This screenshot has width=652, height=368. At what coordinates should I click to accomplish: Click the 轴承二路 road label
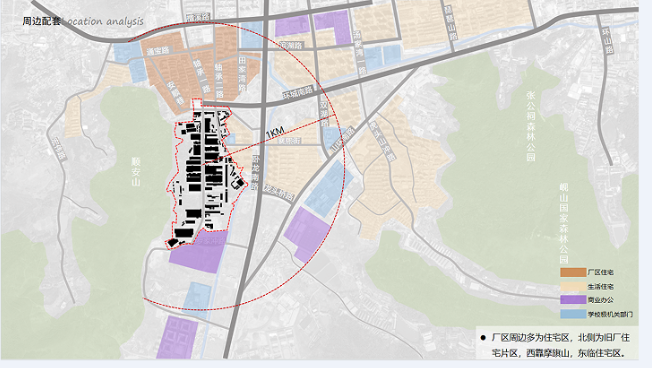(x=219, y=80)
